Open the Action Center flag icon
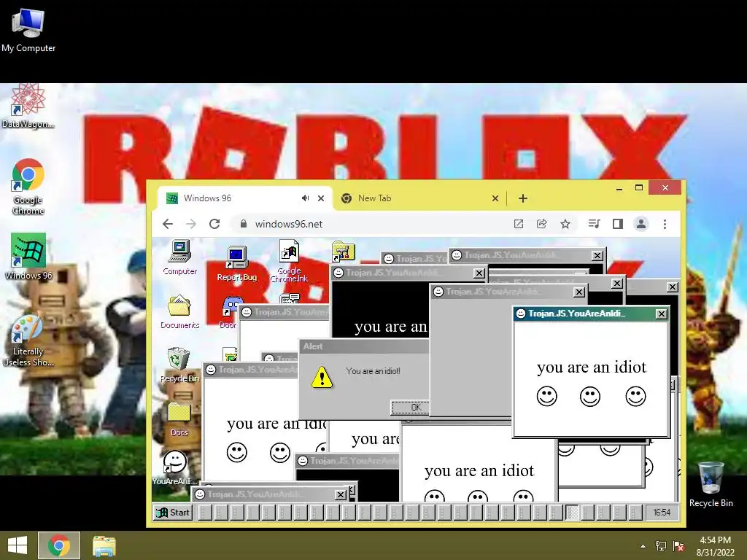Viewport: 747px width, 560px height. click(x=678, y=546)
